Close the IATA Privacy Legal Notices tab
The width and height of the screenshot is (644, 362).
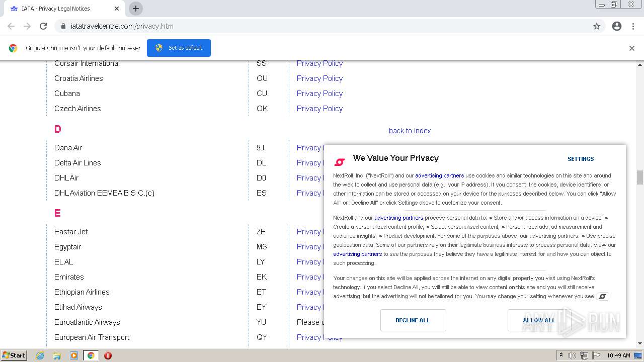[x=117, y=9]
